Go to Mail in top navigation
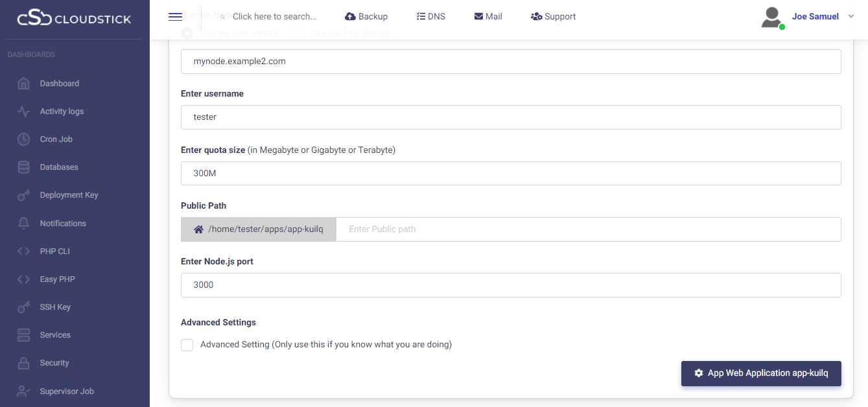Viewport: 868px width, 407px height. coord(488,16)
